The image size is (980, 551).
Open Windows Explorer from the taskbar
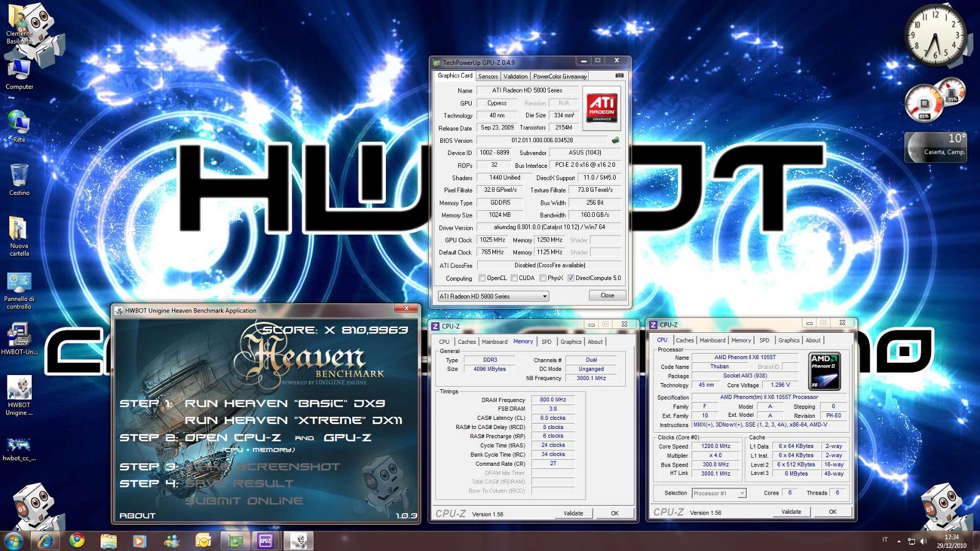(108, 541)
